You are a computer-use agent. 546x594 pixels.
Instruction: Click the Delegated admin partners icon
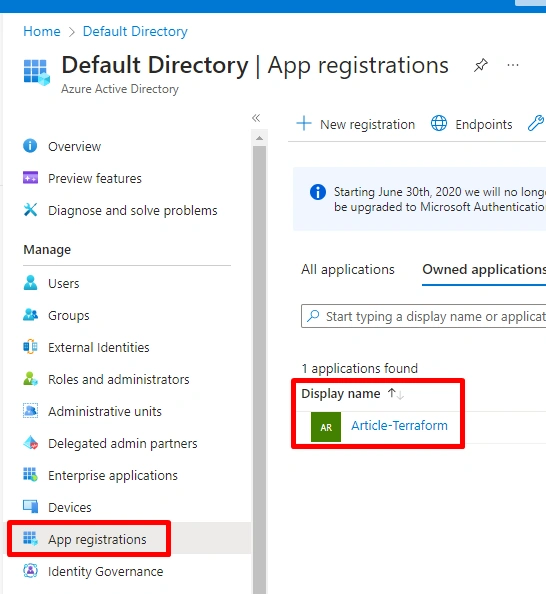30,442
